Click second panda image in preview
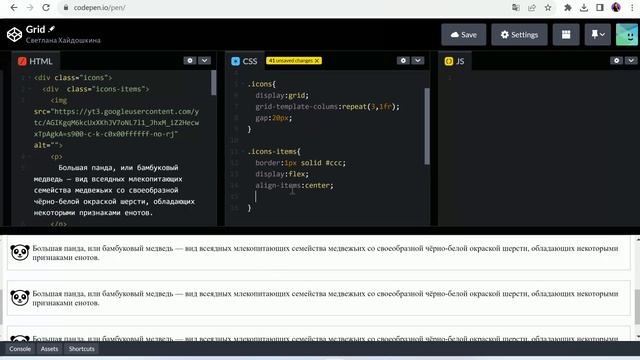Screen dimensions: 640x360 [20, 298]
